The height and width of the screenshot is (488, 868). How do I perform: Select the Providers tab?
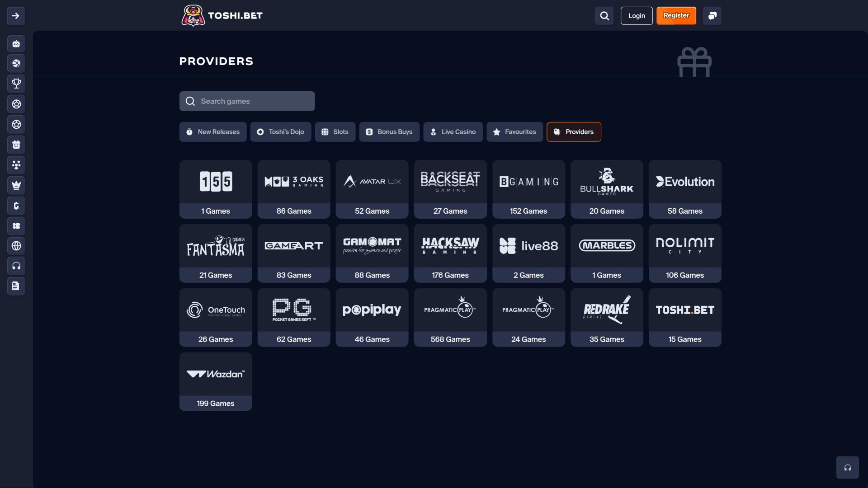[574, 132]
